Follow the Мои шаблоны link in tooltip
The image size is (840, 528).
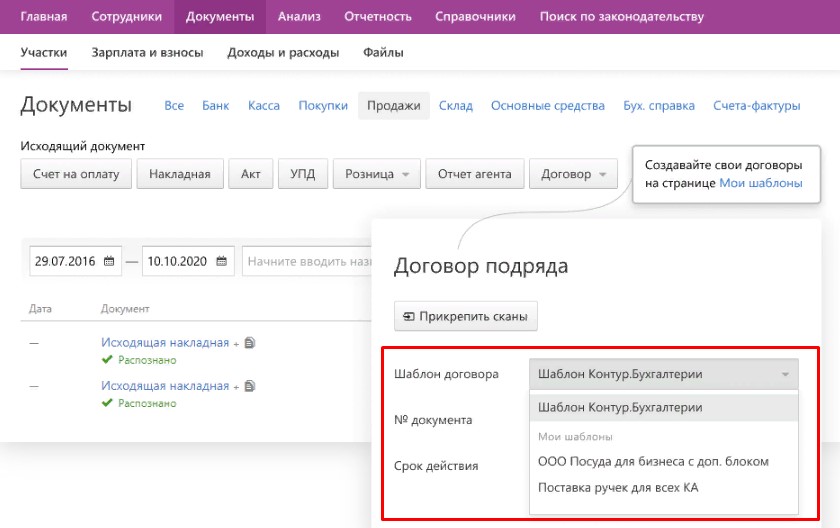pos(761,183)
